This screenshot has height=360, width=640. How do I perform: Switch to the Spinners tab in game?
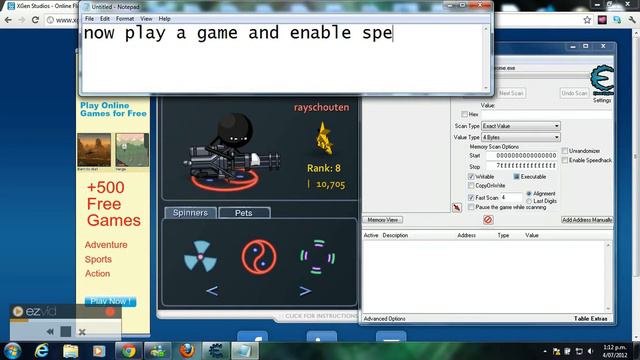[190, 213]
